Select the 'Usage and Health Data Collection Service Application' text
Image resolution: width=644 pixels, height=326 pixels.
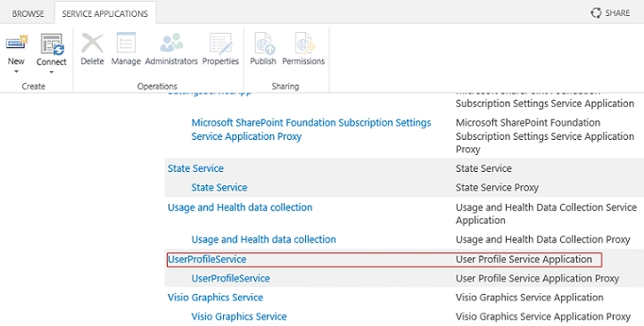[x=546, y=214]
